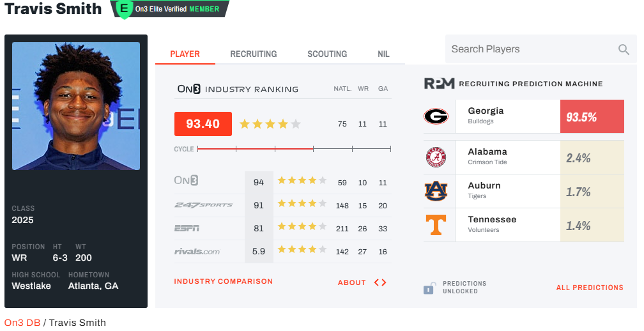Click the rivals.com logo in rankings

197,252
